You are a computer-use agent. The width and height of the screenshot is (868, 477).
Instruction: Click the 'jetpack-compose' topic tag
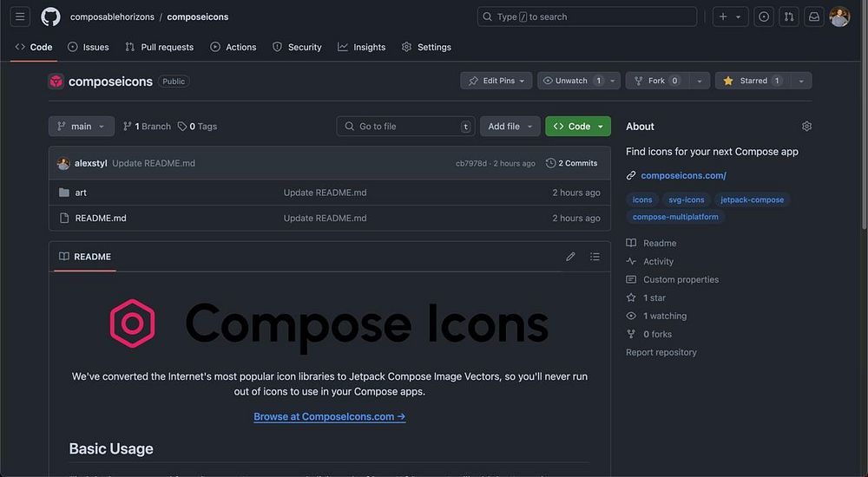(752, 199)
